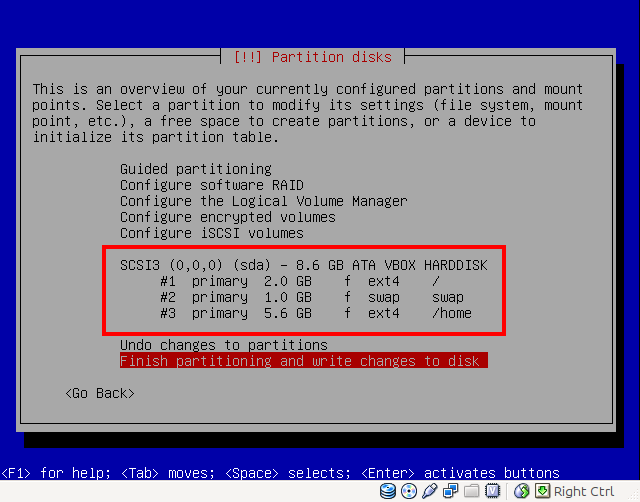
Task: Click the optical disk (CD) status icon
Action: pos(409,491)
